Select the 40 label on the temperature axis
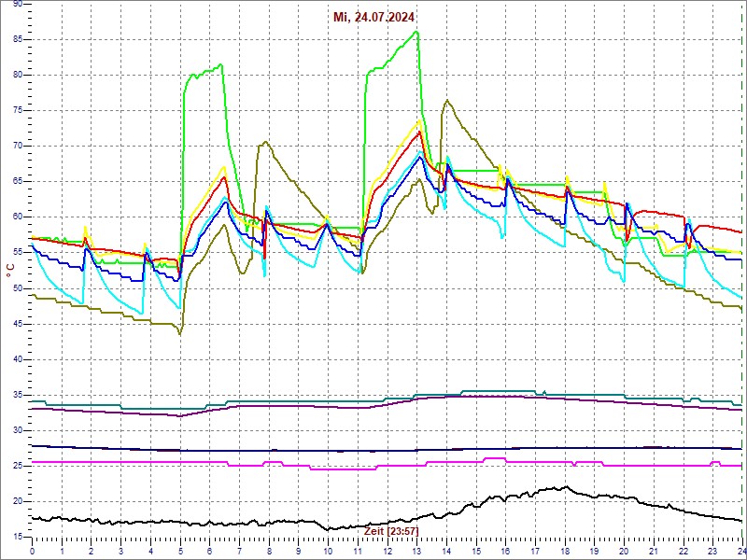 coord(18,359)
